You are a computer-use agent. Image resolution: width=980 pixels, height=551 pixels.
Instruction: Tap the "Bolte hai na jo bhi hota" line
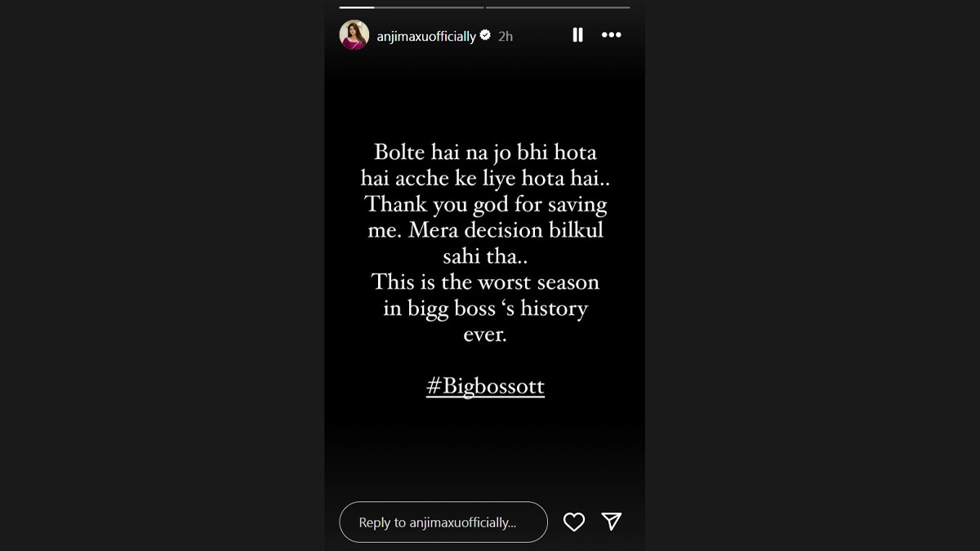click(x=485, y=153)
